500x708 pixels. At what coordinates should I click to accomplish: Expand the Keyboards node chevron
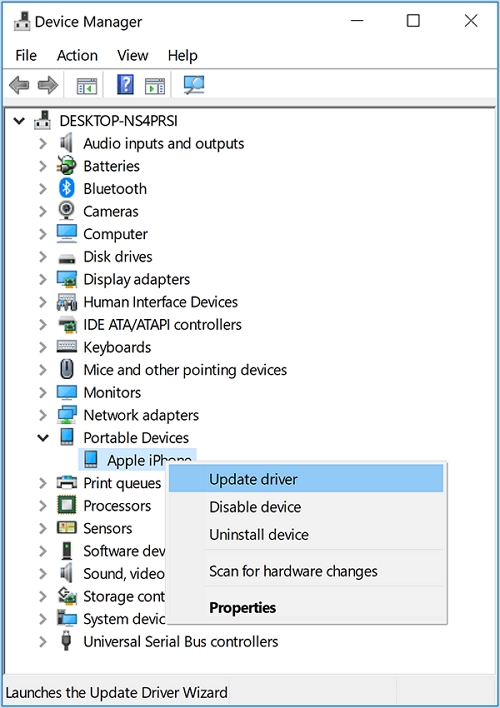(43, 347)
